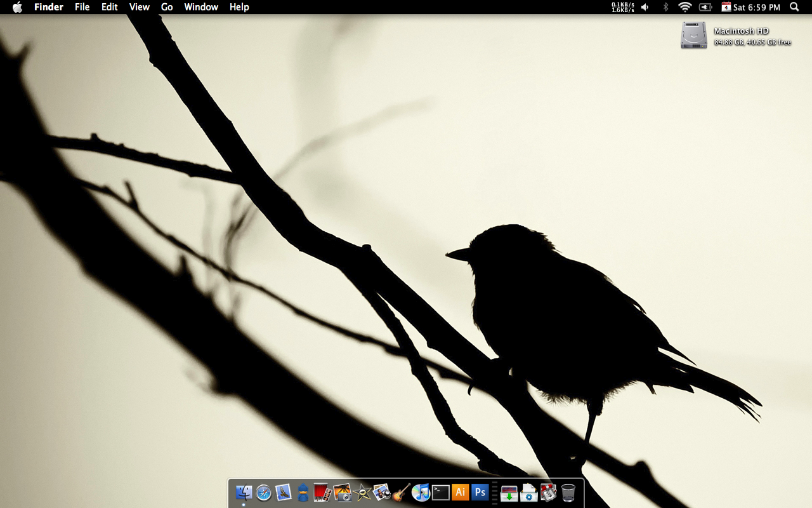Viewport: 812px width, 508px height.
Task: Click the Spotlight search magnifier
Action: pos(794,7)
